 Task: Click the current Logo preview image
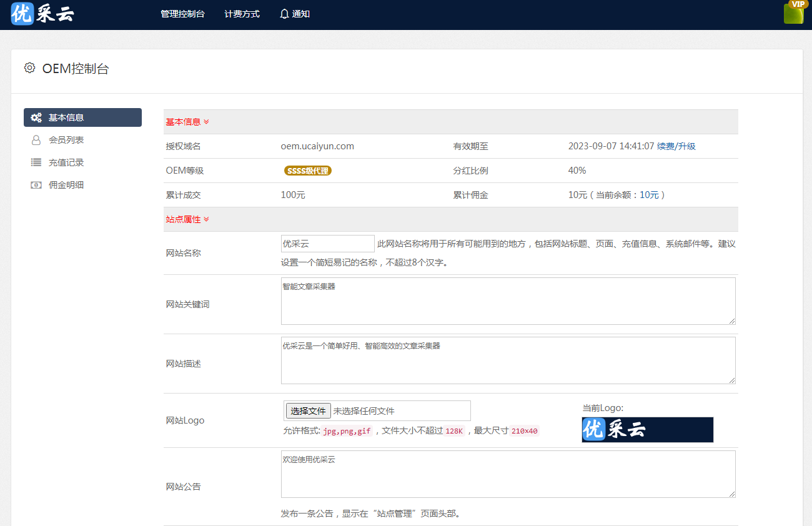tap(647, 430)
